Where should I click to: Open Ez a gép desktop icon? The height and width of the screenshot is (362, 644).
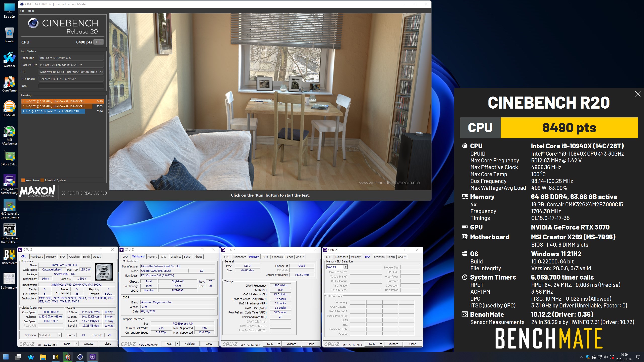9,10
